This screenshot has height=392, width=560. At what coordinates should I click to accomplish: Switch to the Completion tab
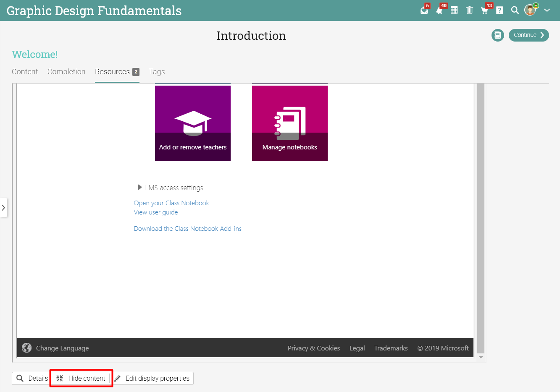(x=66, y=72)
